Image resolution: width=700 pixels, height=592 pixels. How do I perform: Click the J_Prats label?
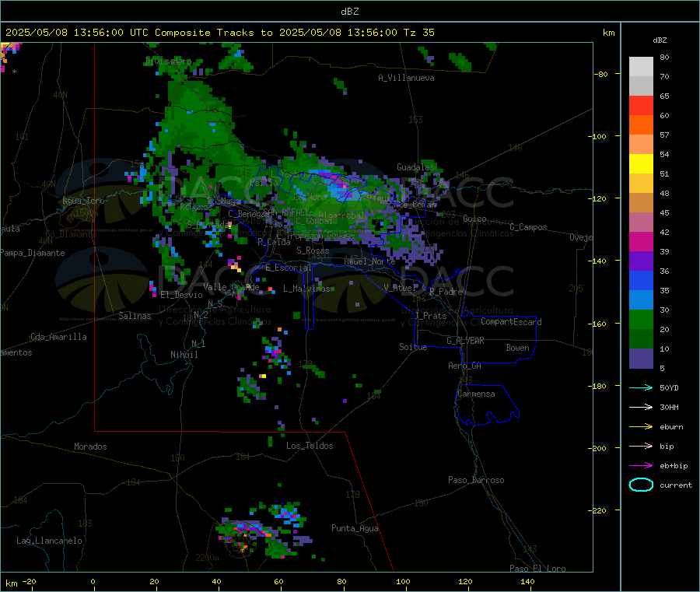point(431,316)
